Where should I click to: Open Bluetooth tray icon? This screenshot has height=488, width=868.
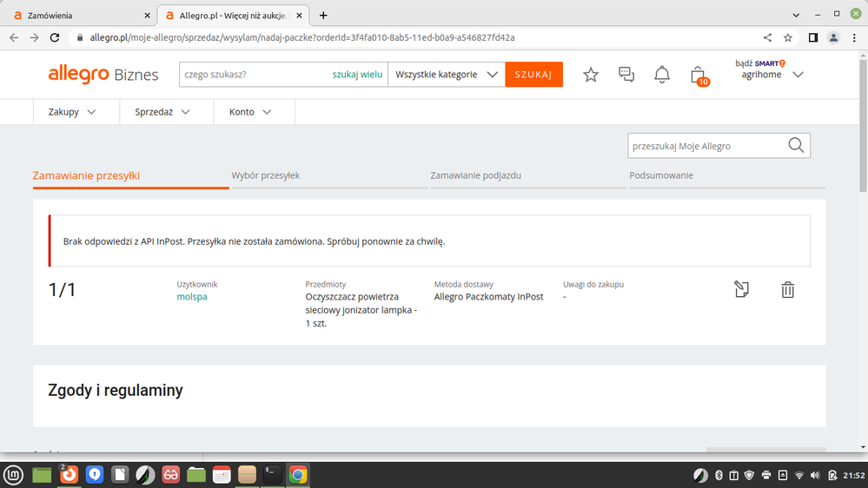(x=719, y=475)
